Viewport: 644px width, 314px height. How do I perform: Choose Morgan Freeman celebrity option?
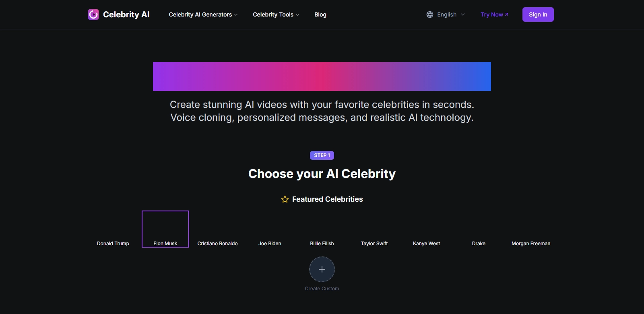tap(531, 229)
